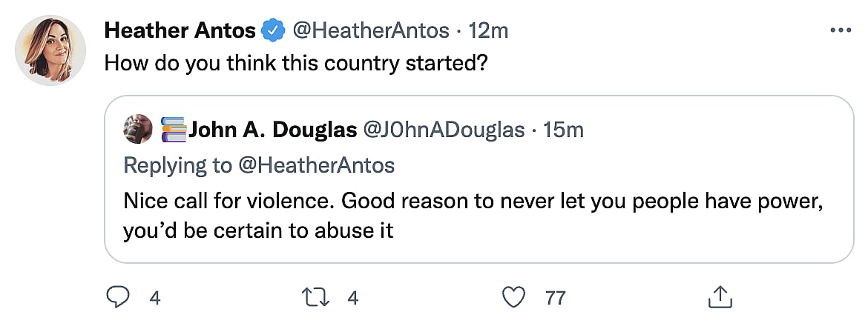
Task: Click John A. Douglas small avatar
Action: pos(138,130)
